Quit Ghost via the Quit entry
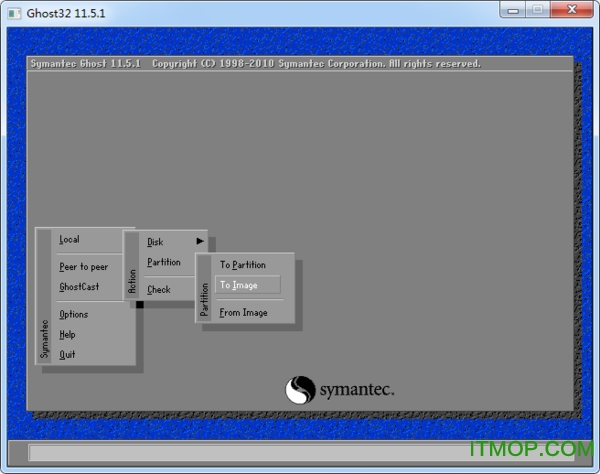The height and width of the screenshot is (474, 600). pyautogui.click(x=67, y=355)
